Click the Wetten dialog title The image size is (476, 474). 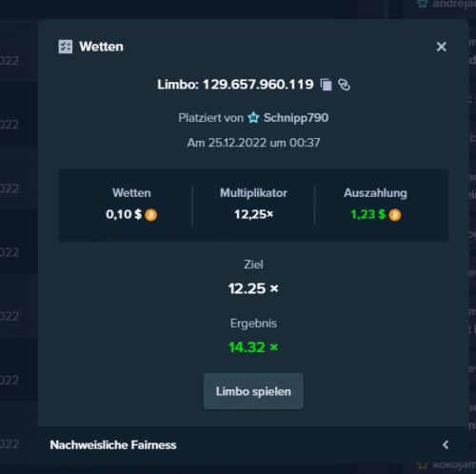[x=101, y=47]
